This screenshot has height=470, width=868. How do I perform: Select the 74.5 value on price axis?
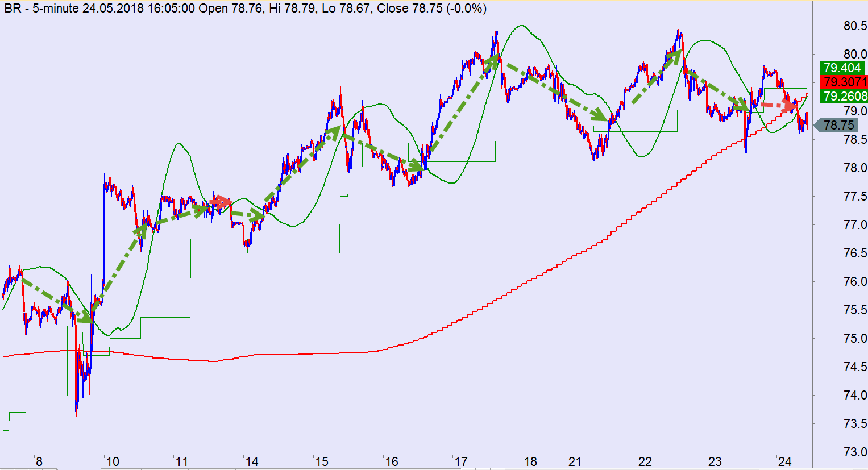click(855, 367)
